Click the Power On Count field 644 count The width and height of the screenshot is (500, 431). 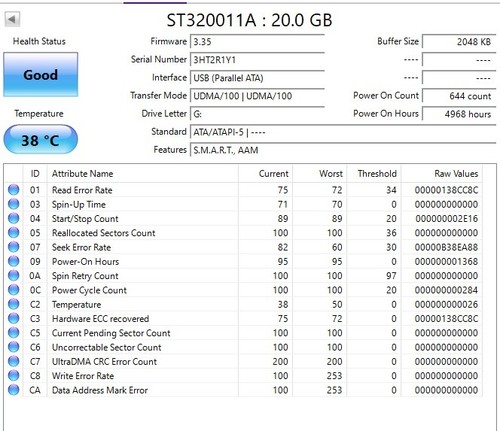click(x=459, y=96)
